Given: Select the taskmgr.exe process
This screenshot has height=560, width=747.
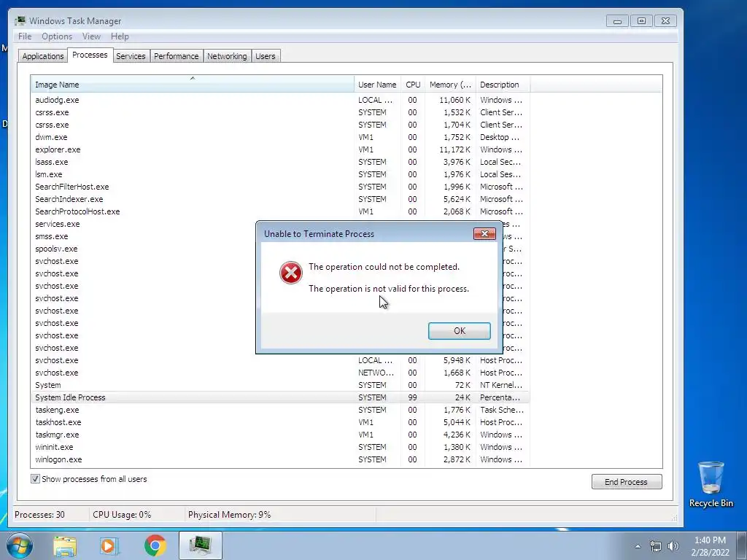Looking at the screenshot, I should (280, 435).
